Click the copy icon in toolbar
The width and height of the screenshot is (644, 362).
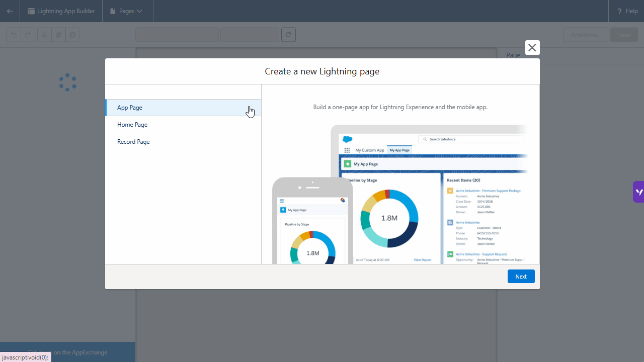point(58,35)
